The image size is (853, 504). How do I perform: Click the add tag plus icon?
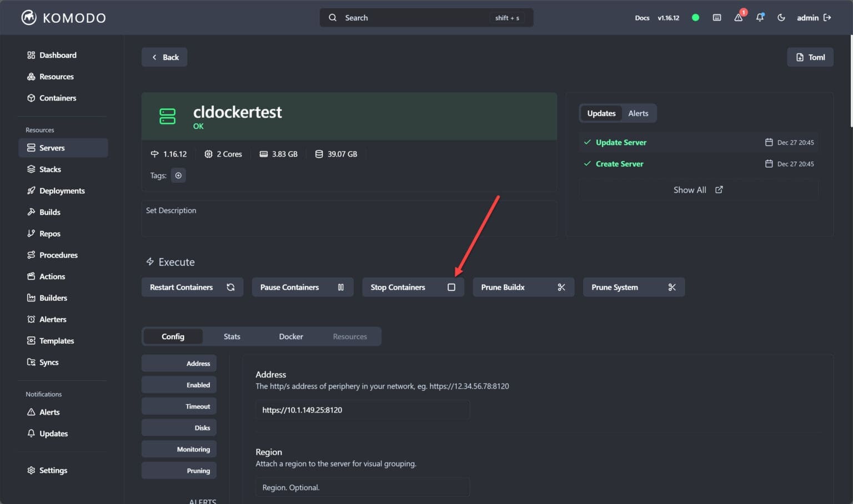(x=178, y=175)
